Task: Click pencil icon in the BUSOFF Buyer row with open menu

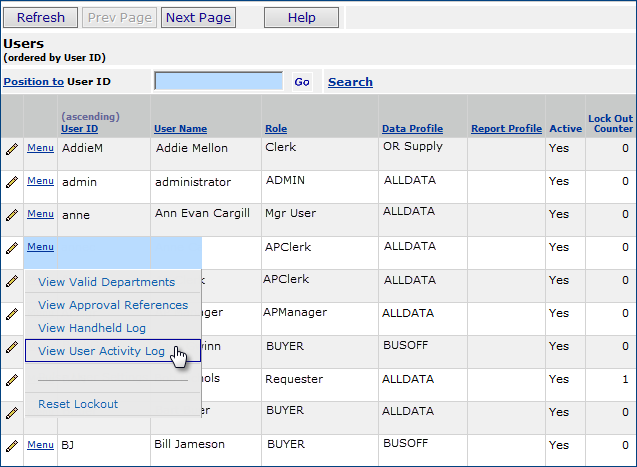Action: [x=12, y=347]
